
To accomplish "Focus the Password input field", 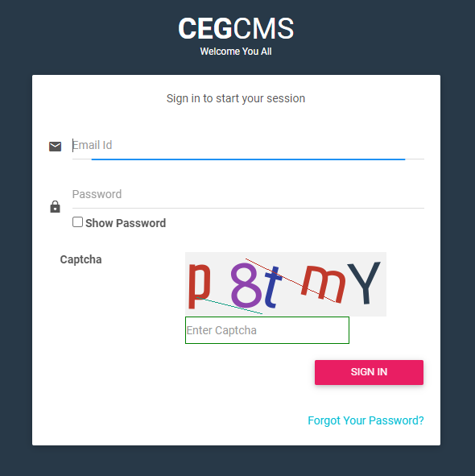I will (248, 194).
